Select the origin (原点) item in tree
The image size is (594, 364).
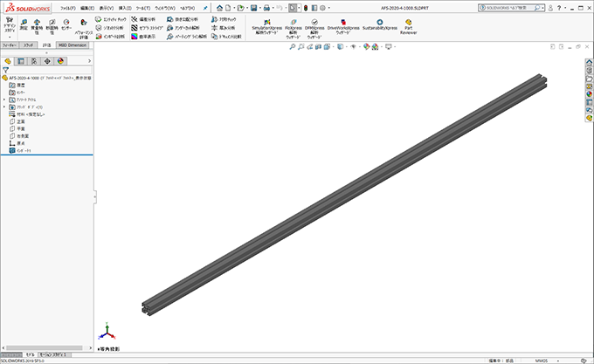point(21,144)
